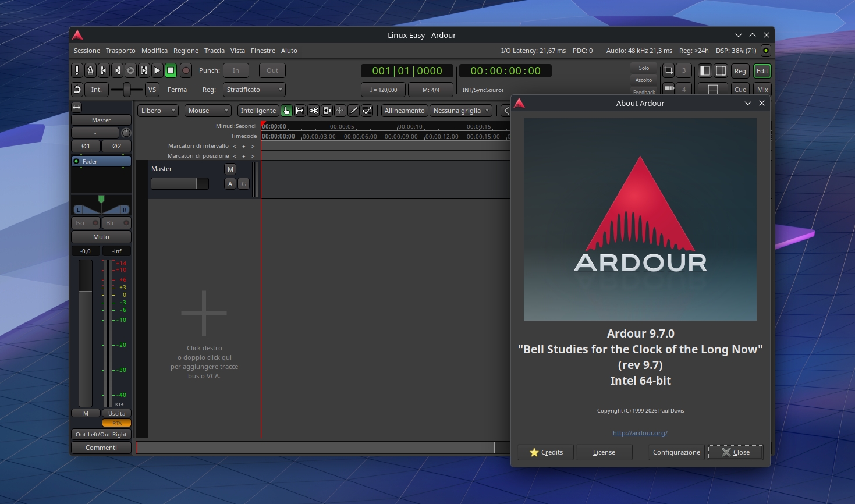Click the video monitor camera icon
Image resolution: width=855 pixels, height=504 pixels.
pyautogui.click(x=669, y=88)
